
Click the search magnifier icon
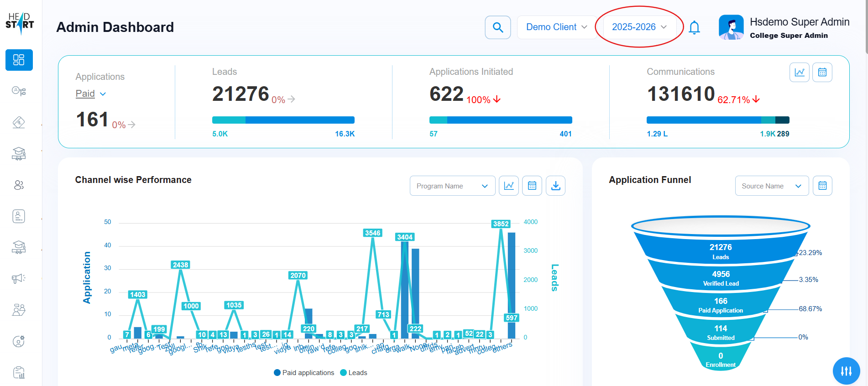[497, 27]
